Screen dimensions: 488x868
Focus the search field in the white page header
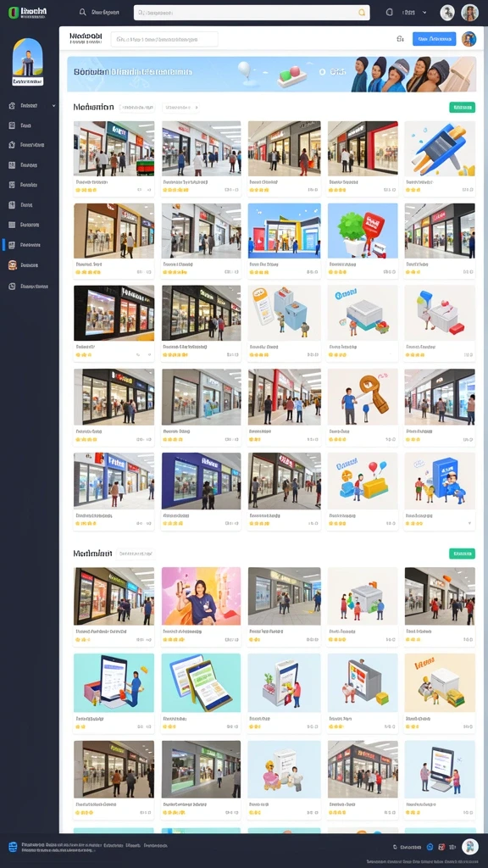click(x=164, y=39)
